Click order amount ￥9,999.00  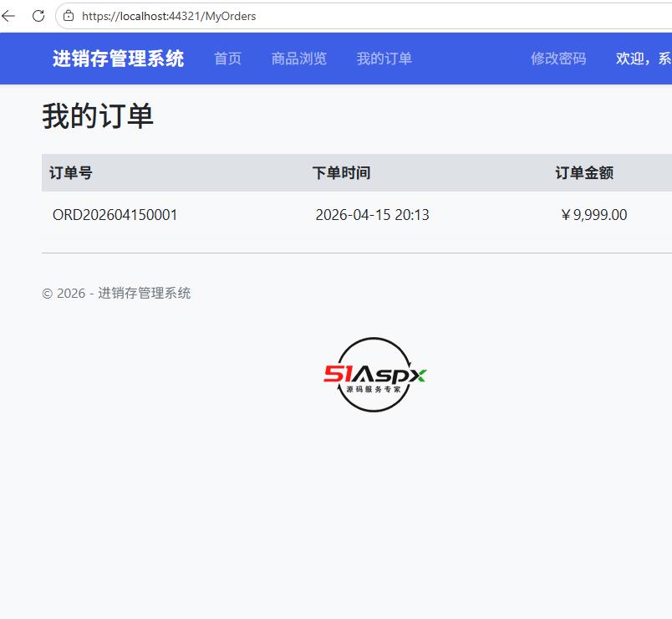coord(593,214)
